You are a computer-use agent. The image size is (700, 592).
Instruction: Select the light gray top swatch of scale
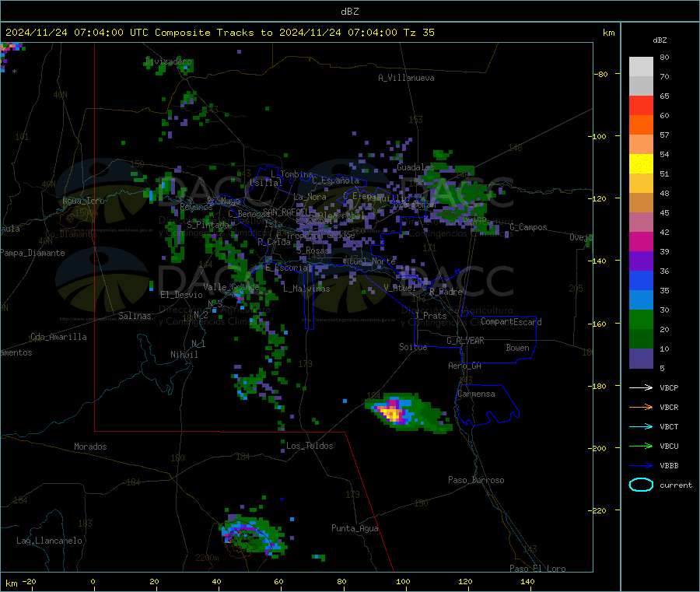coord(641,67)
